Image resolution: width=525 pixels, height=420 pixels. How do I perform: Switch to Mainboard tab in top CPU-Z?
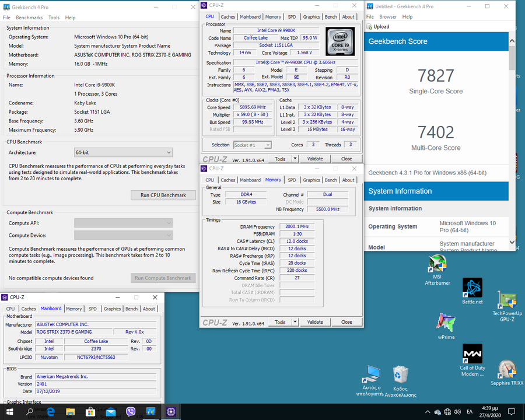(x=250, y=17)
